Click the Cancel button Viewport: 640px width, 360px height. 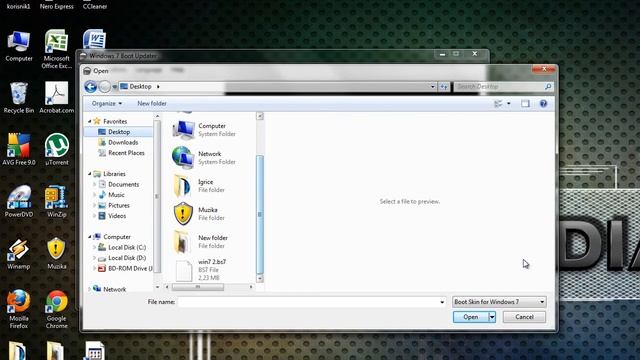(x=524, y=317)
